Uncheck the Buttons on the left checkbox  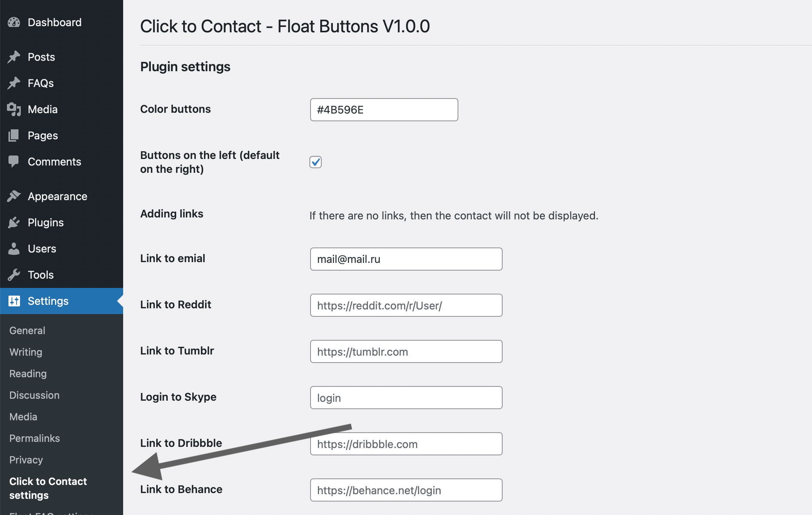[316, 162]
